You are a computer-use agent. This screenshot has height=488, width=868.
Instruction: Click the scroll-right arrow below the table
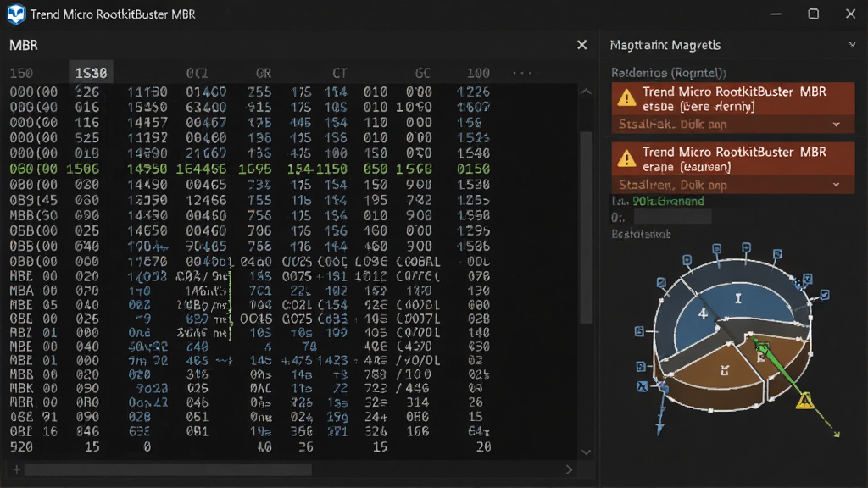[x=569, y=469]
